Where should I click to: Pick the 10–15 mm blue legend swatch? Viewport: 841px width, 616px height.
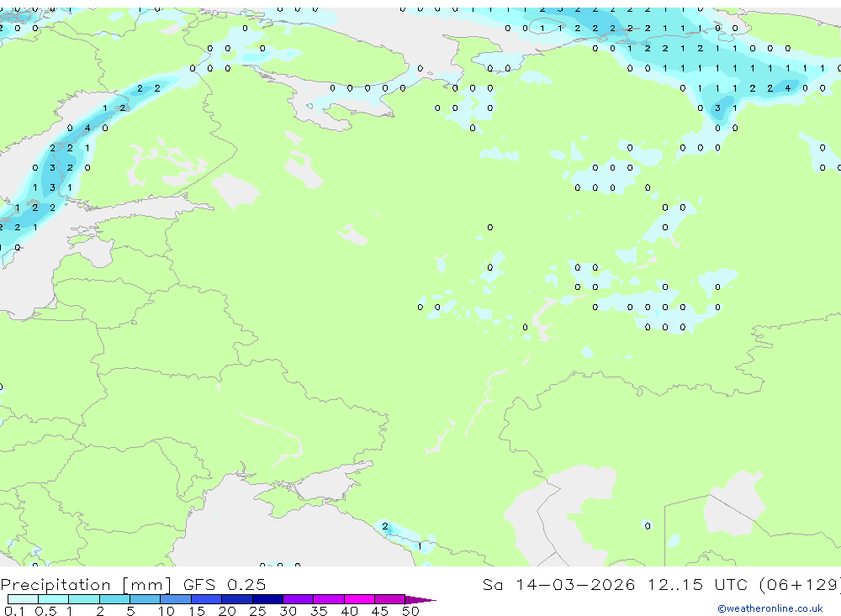(176, 599)
